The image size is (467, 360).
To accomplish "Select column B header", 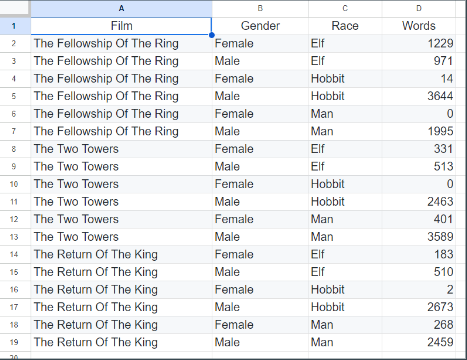I will pyautogui.click(x=260, y=9).
